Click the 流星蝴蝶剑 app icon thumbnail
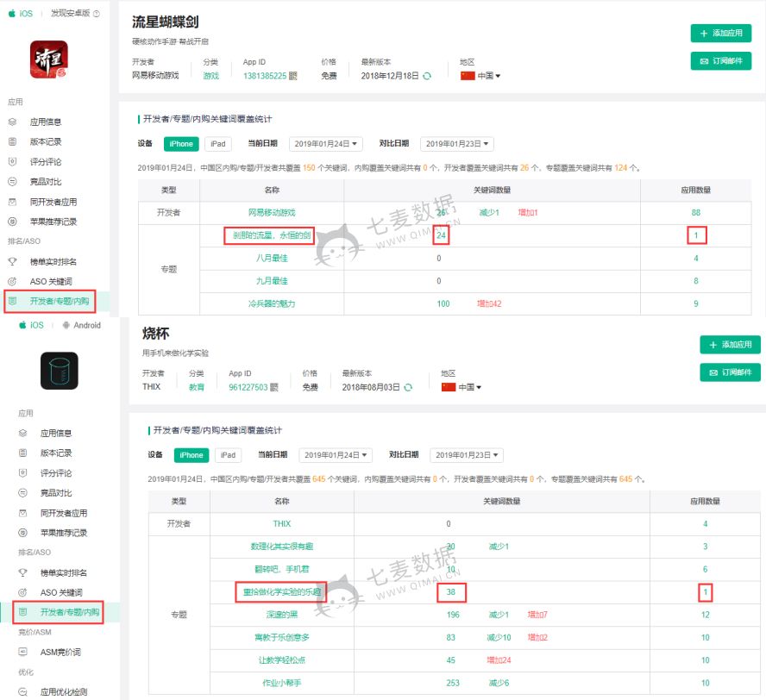This screenshot has width=766, height=700. [49, 59]
